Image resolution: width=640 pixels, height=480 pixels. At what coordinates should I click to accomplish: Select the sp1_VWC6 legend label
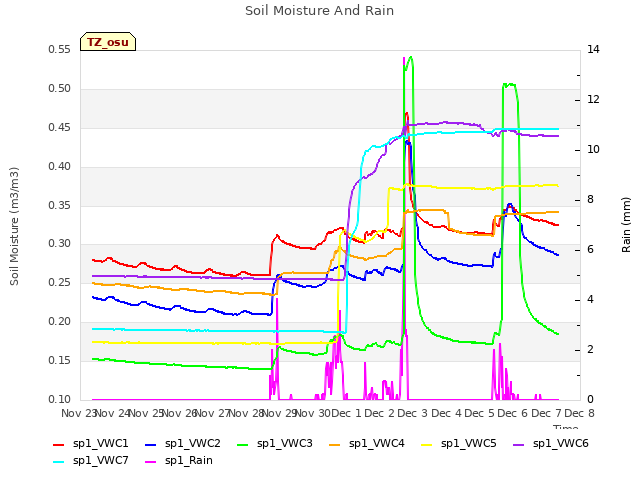pos(561,444)
